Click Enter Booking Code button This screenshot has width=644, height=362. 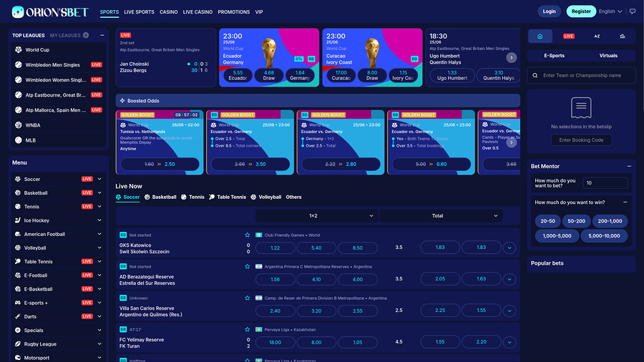(581, 140)
